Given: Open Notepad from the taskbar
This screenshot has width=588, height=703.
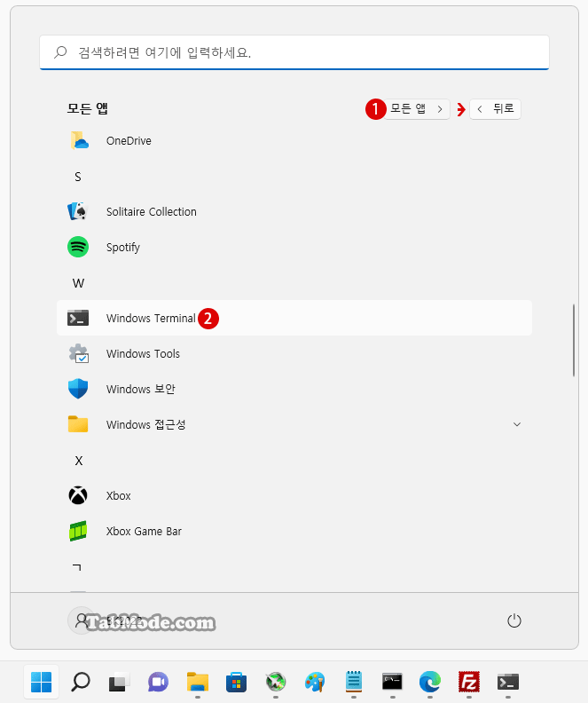Looking at the screenshot, I should click(x=354, y=682).
